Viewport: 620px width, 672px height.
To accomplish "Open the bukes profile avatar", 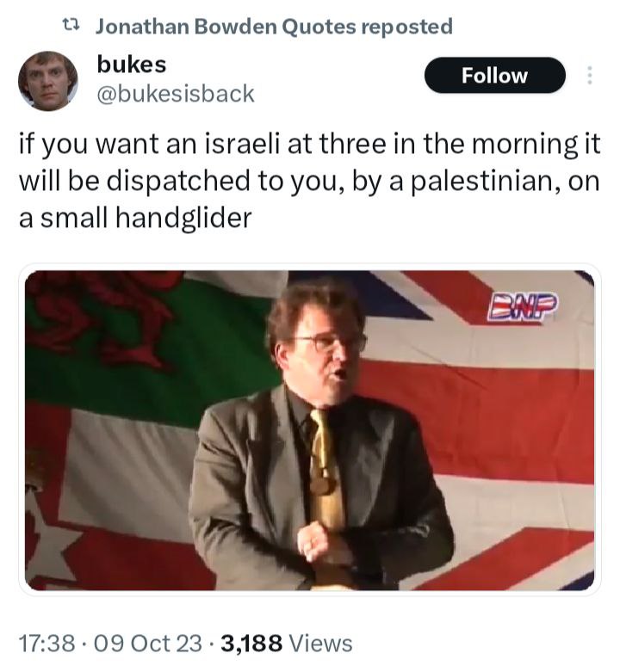I will click(x=47, y=81).
